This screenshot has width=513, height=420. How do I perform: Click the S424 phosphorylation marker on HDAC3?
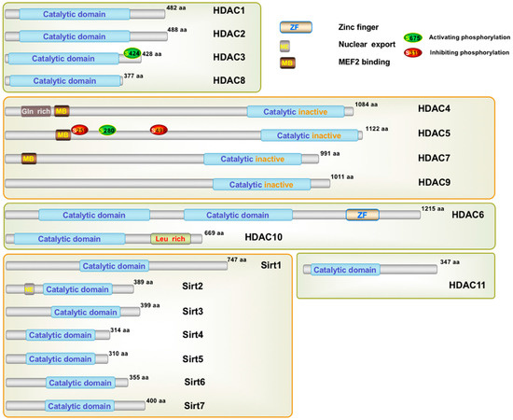point(132,53)
